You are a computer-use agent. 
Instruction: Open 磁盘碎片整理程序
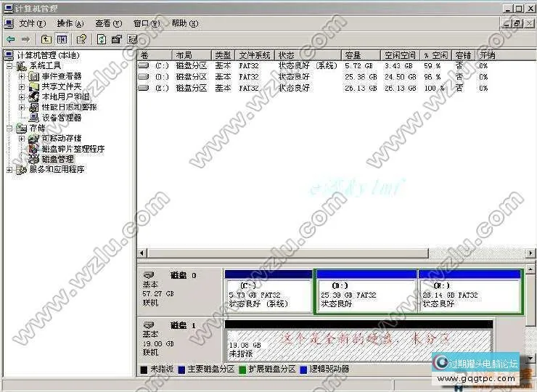(73, 149)
